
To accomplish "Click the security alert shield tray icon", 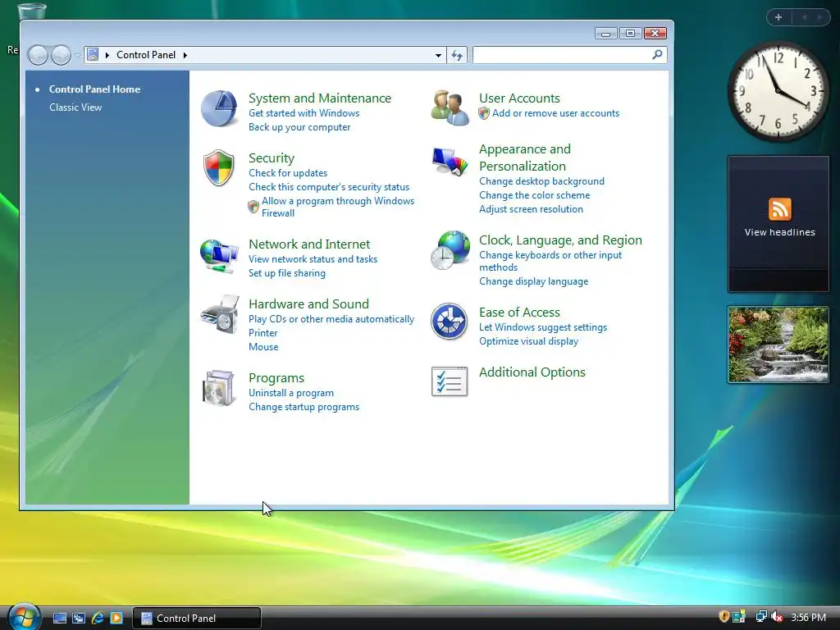I will (x=724, y=617).
